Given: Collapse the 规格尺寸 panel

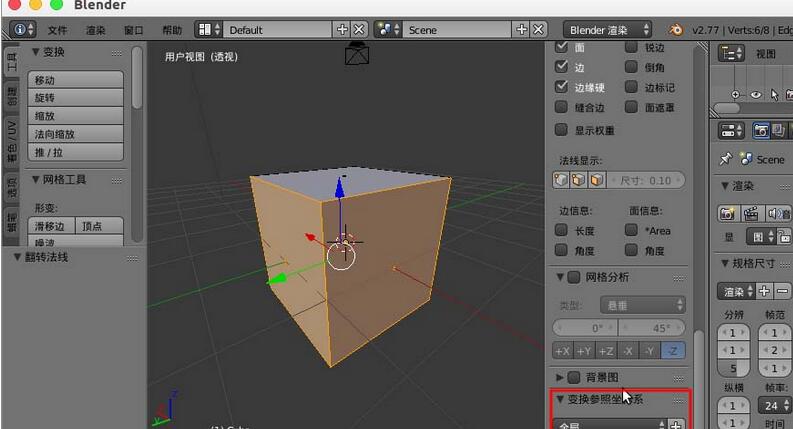Looking at the screenshot, I should 725,263.
